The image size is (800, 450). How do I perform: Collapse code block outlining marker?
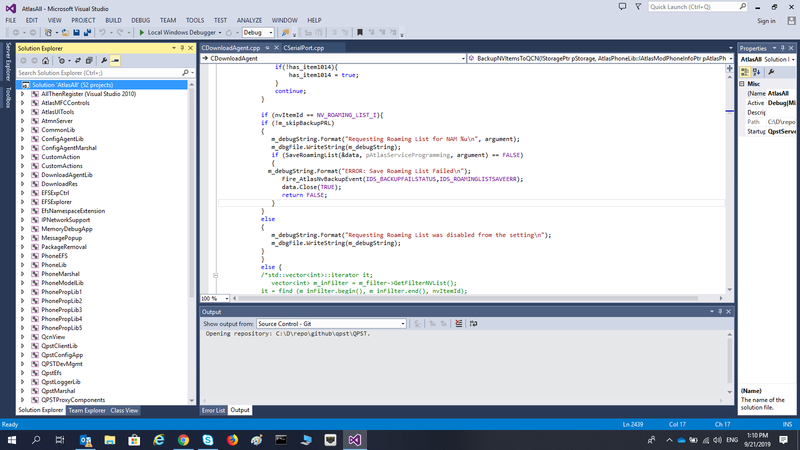pyautogui.click(x=215, y=275)
